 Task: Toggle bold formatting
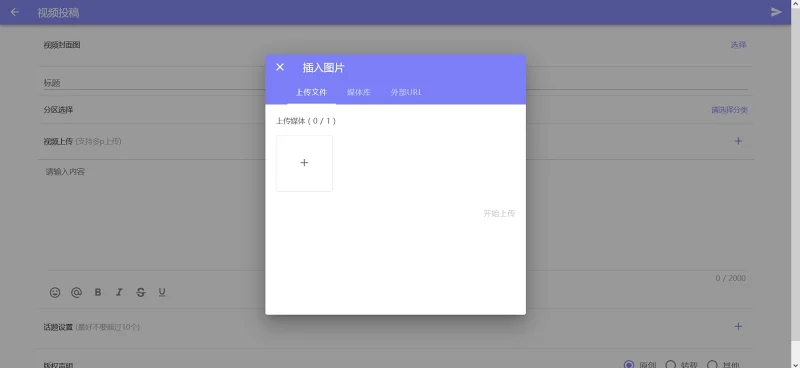pyautogui.click(x=98, y=292)
